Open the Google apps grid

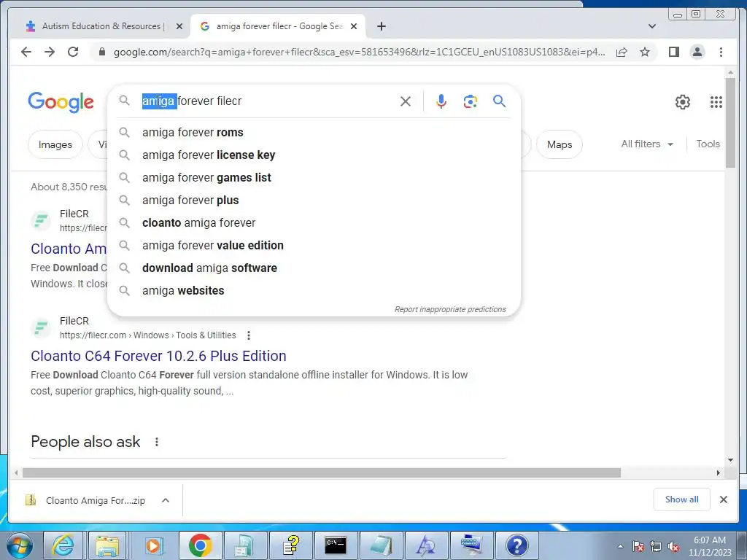716,102
